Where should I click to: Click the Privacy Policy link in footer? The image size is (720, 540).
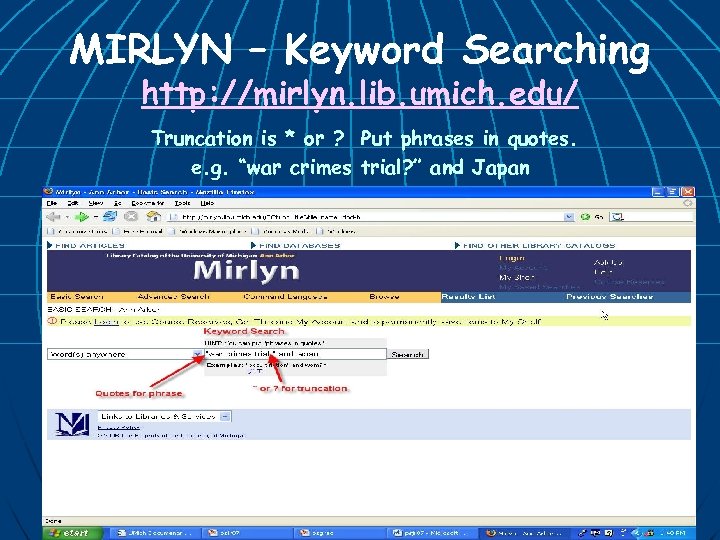pyautogui.click(x=118, y=428)
